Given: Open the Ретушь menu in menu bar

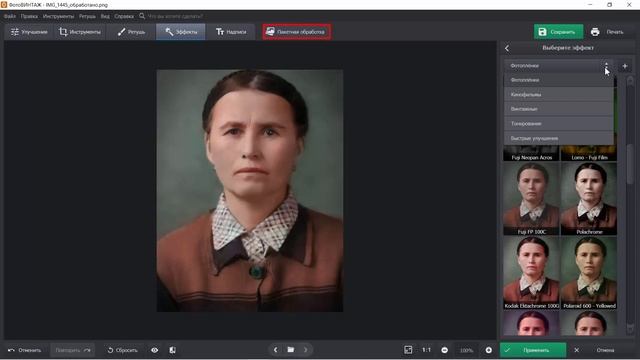Looking at the screenshot, I should coord(87,16).
